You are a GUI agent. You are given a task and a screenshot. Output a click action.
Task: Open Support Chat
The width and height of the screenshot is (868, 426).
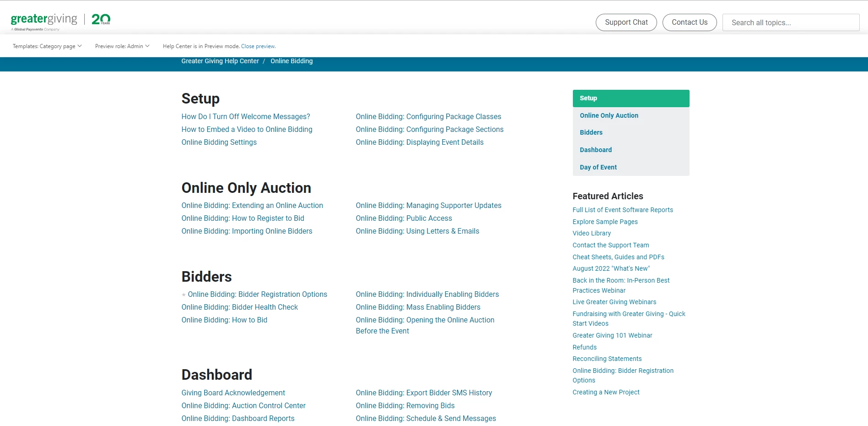coord(626,22)
